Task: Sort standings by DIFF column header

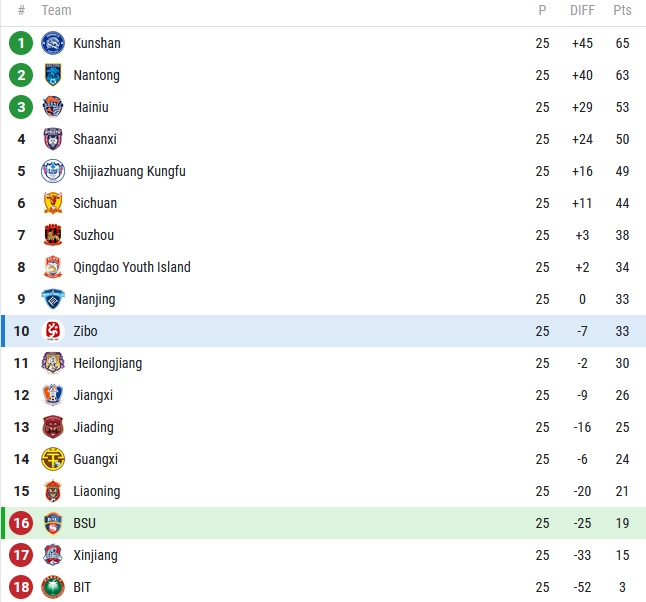Action: (x=582, y=11)
